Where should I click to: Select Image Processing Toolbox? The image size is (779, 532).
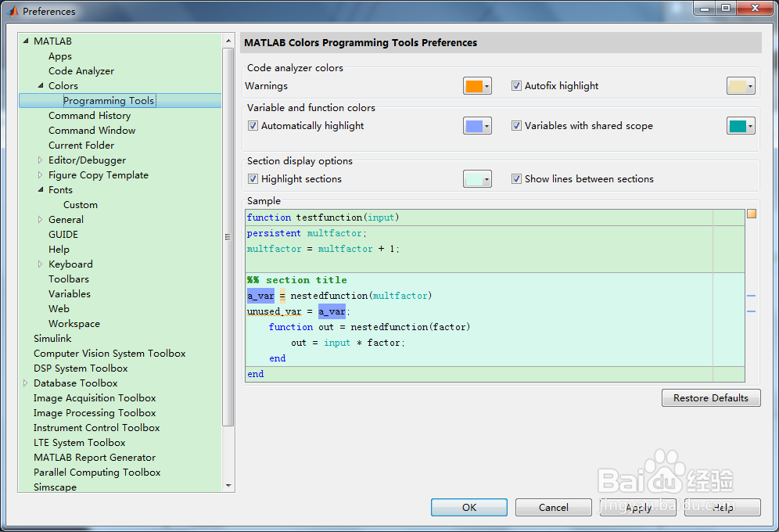click(95, 413)
